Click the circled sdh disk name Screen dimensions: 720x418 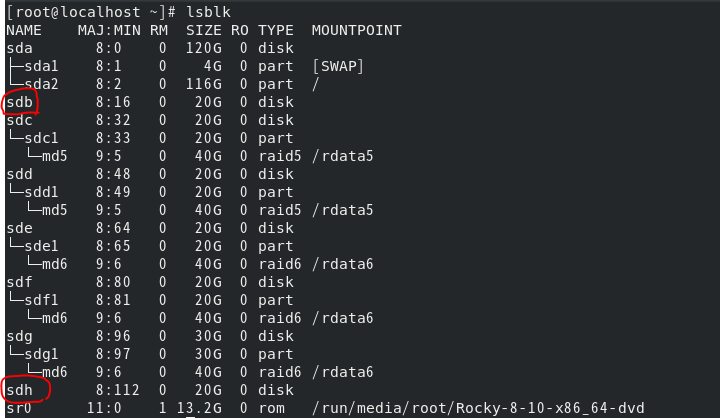pyautogui.click(x=20, y=390)
